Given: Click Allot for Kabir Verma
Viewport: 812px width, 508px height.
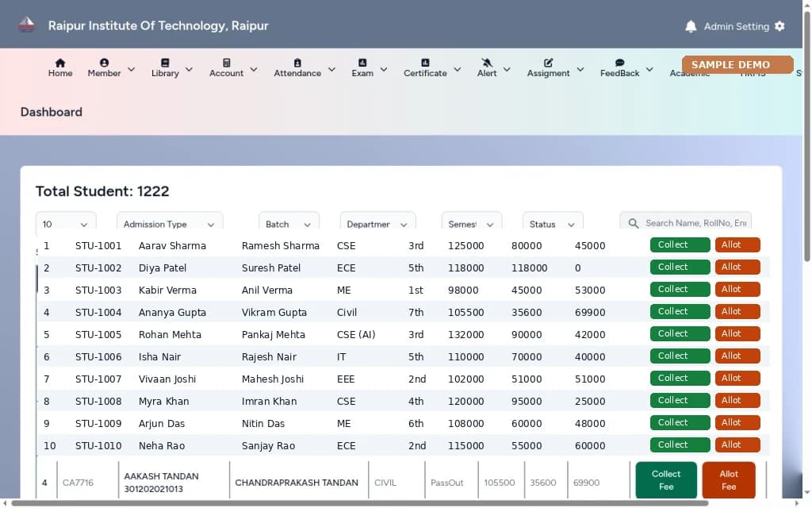Looking at the screenshot, I should point(737,289).
